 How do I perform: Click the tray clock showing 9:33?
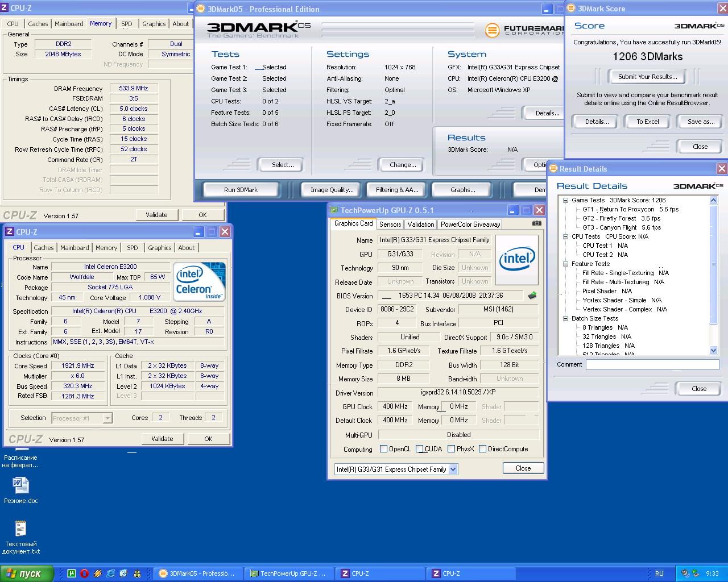(712, 573)
